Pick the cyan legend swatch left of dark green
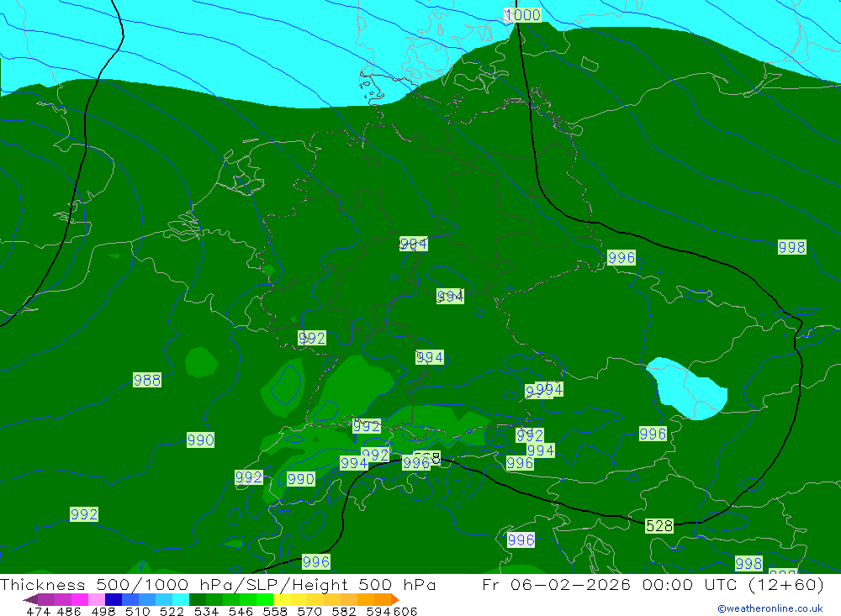This screenshot has height=616, width=841. [x=181, y=599]
